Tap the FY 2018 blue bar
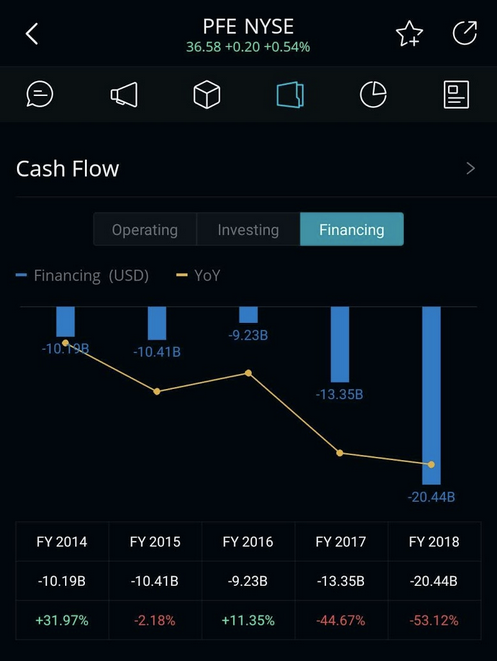This screenshot has width=497, height=661. (431, 395)
